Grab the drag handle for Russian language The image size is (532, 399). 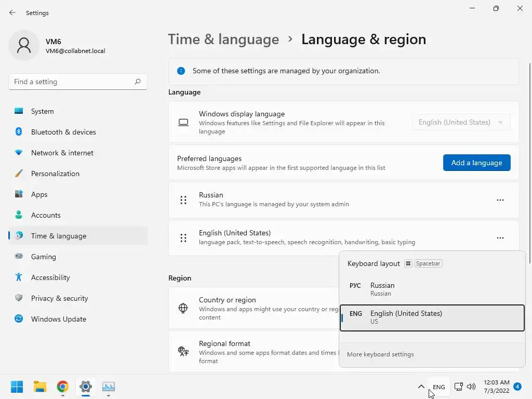183,200
